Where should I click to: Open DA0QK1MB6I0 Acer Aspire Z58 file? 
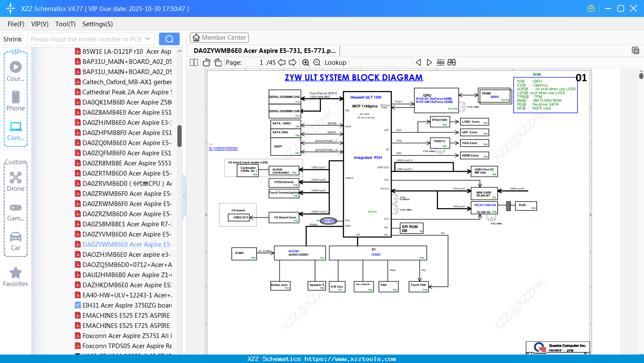123,102
